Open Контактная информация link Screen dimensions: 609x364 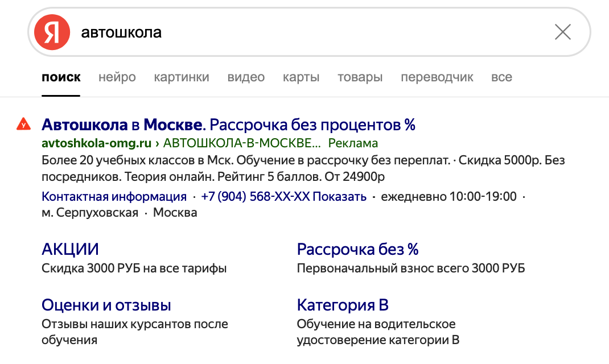click(x=114, y=197)
